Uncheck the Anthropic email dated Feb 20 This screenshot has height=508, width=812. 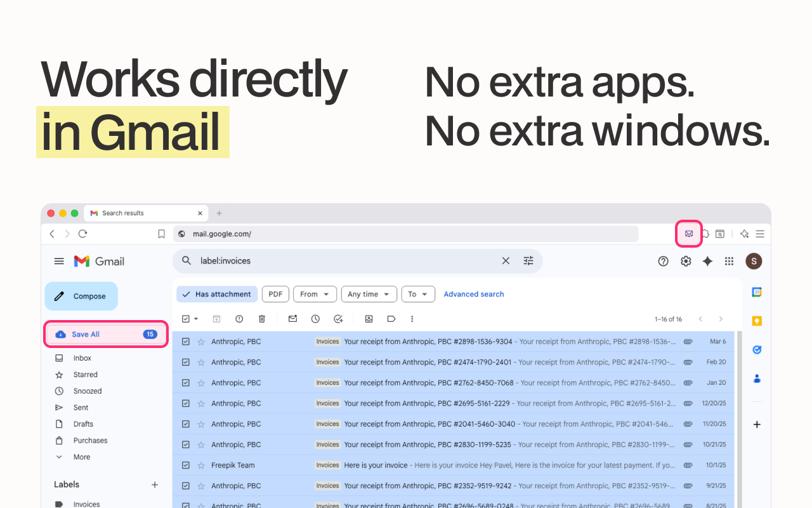coord(186,362)
